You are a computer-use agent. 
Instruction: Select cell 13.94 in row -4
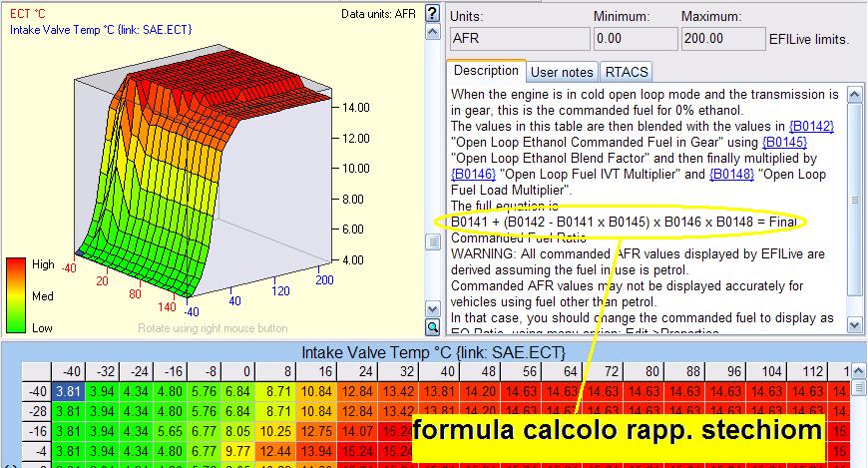click(316, 451)
